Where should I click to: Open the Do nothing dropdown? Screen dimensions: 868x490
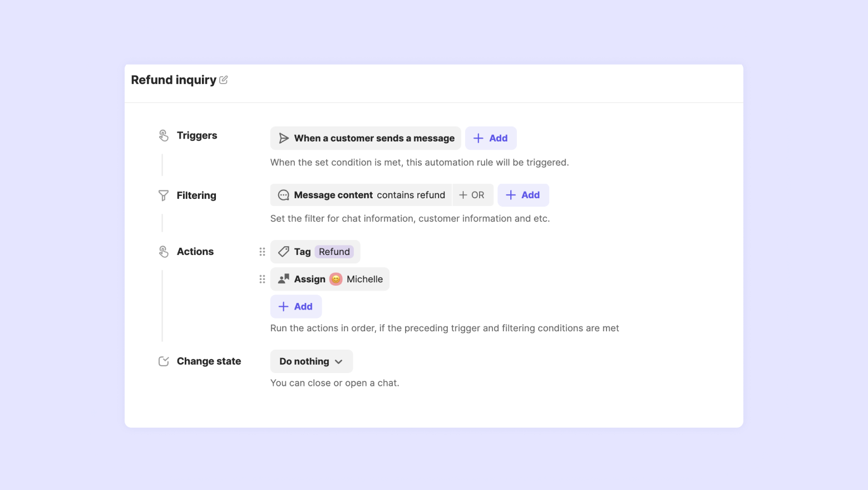pyautogui.click(x=312, y=361)
